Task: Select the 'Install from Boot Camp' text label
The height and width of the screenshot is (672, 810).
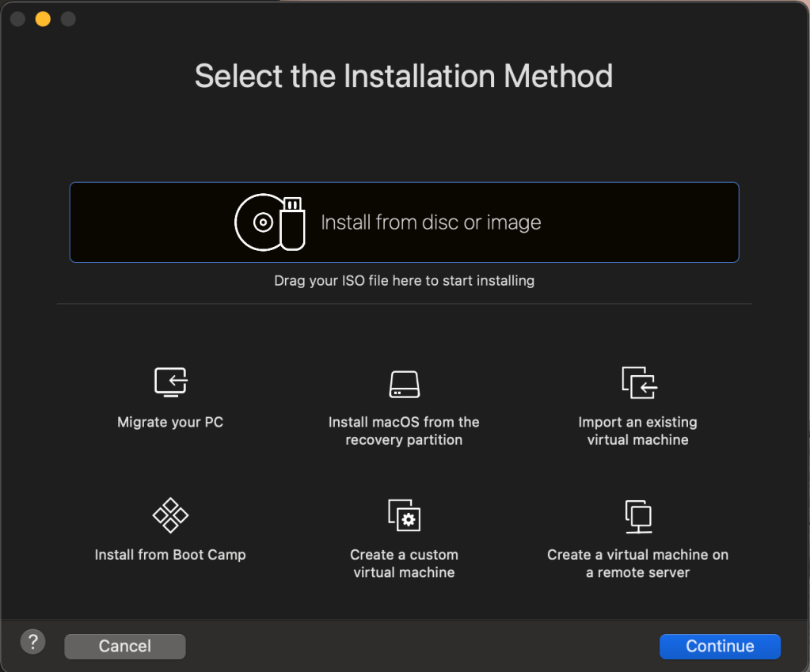Action: tap(170, 555)
